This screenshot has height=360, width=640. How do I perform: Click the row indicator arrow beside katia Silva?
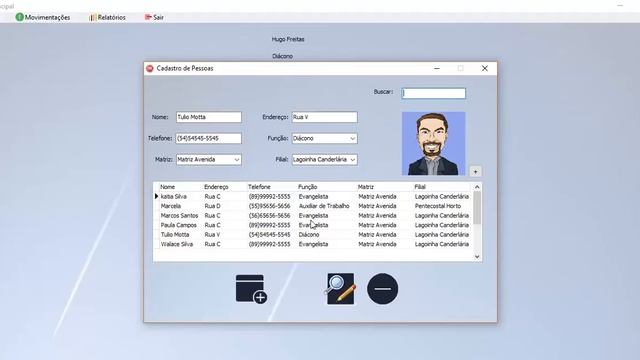156,196
